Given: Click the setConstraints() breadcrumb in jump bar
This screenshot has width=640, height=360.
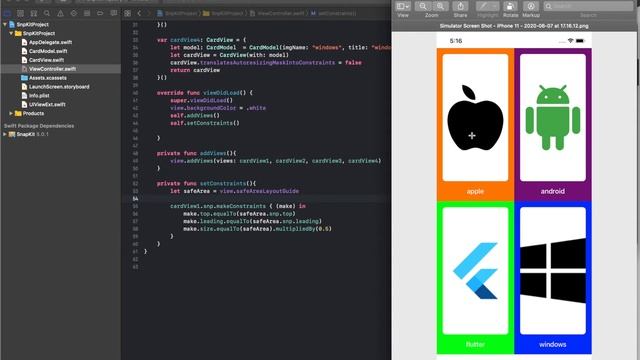Looking at the screenshot, I should click(x=333, y=13).
